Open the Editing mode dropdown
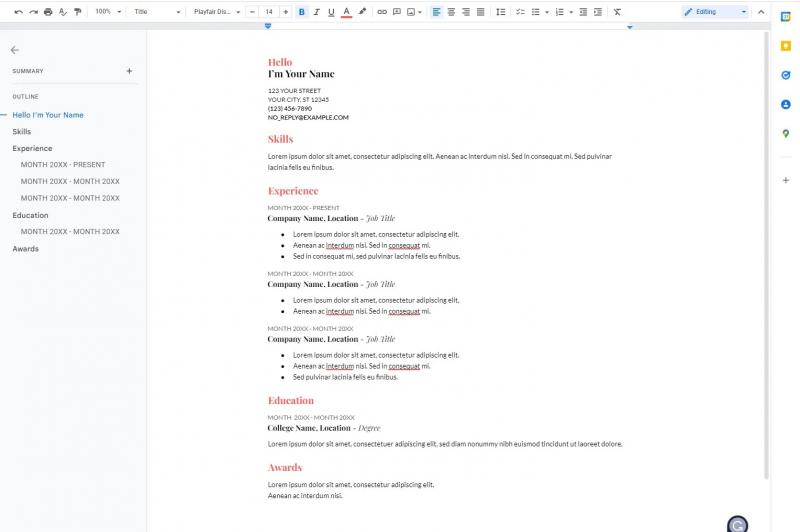This screenshot has height=532, width=800. click(x=715, y=12)
